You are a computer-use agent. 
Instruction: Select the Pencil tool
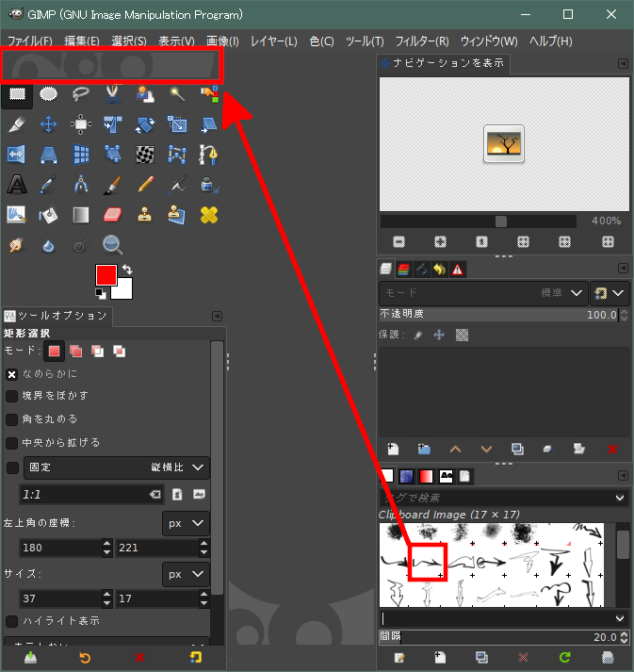145,185
